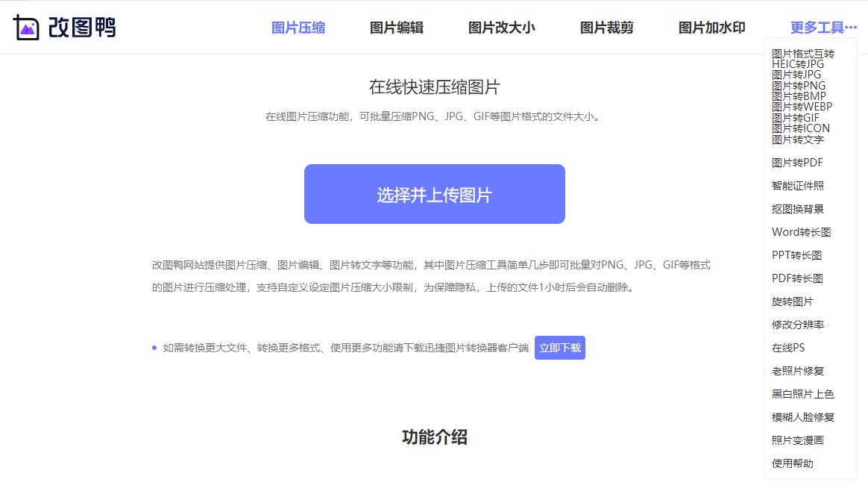The height and width of the screenshot is (494, 868).
Task: Switch to the 图片编辑 tab
Action: tap(396, 25)
